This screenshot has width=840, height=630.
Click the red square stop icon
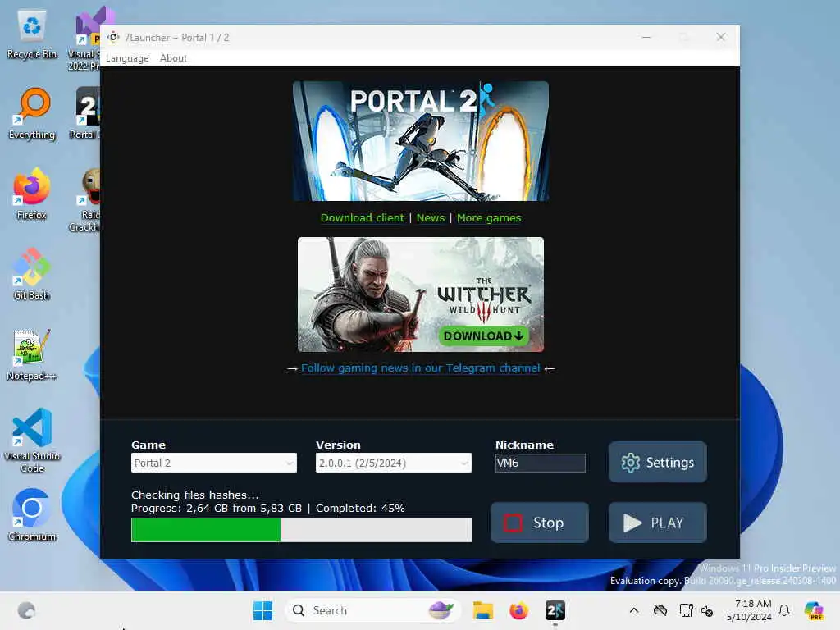click(513, 523)
